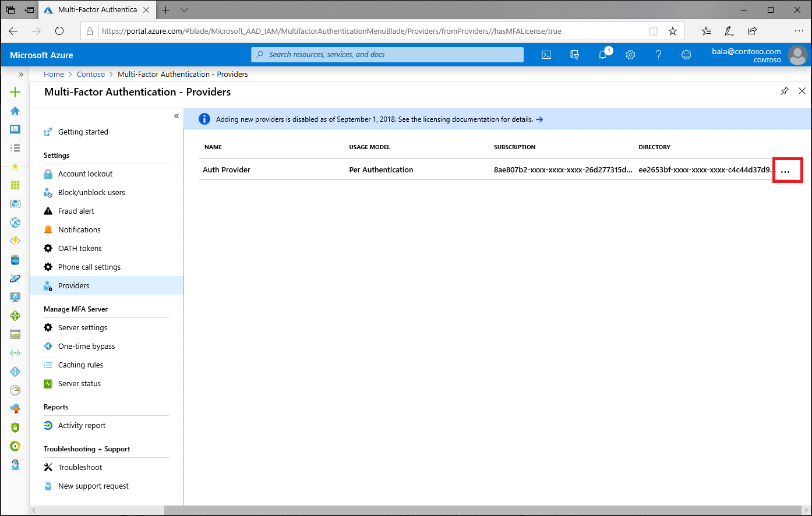
Task: Click the Auth Provider name cell
Action: (x=227, y=170)
